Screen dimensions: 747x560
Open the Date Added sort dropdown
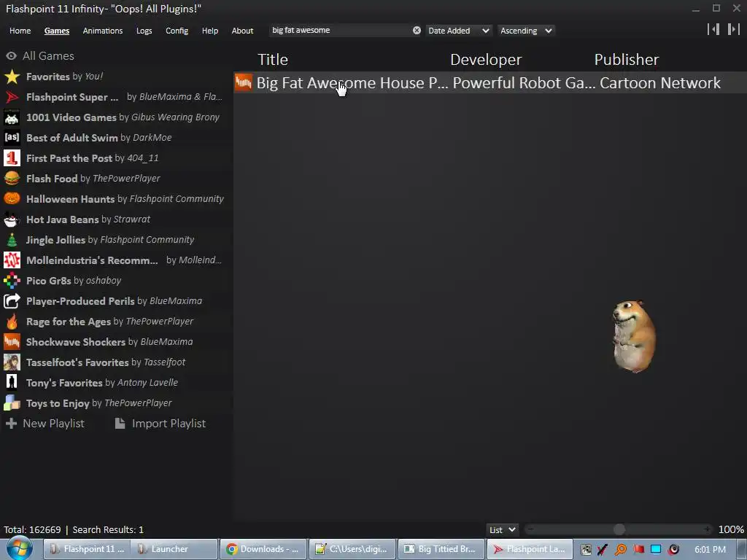(458, 31)
